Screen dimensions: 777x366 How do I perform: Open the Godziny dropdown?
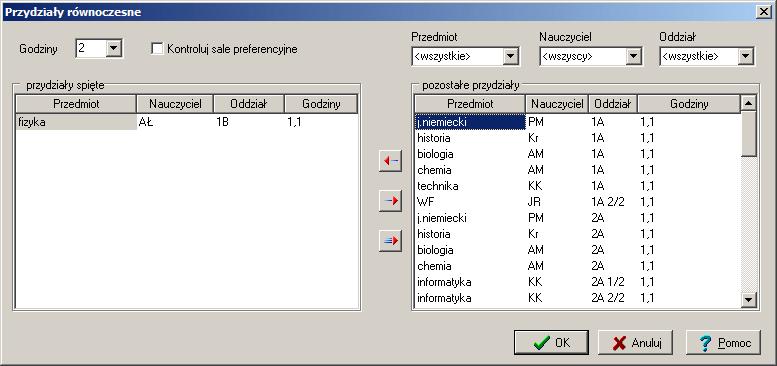(x=113, y=49)
